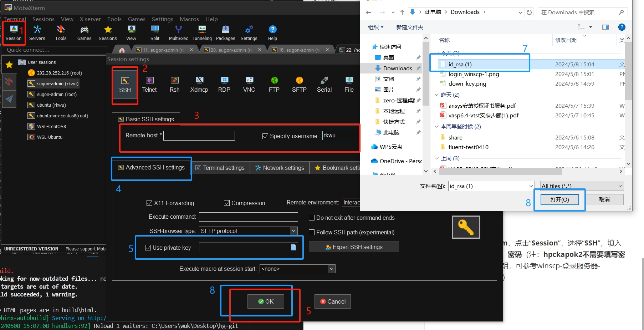This screenshot has height=330, width=644.
Task: Open the file name combo box arrow
Action: click(x=531, y=186)
